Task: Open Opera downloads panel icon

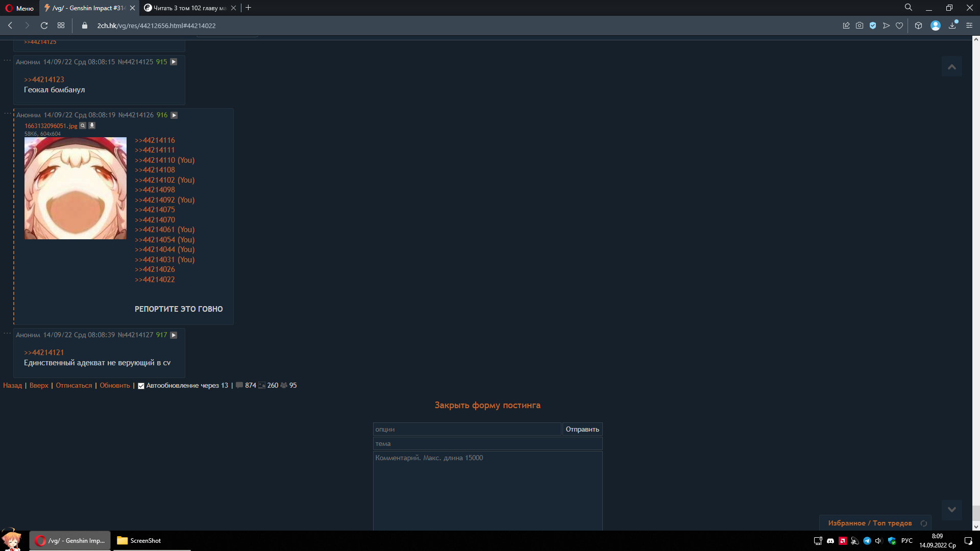Action: 952,26
